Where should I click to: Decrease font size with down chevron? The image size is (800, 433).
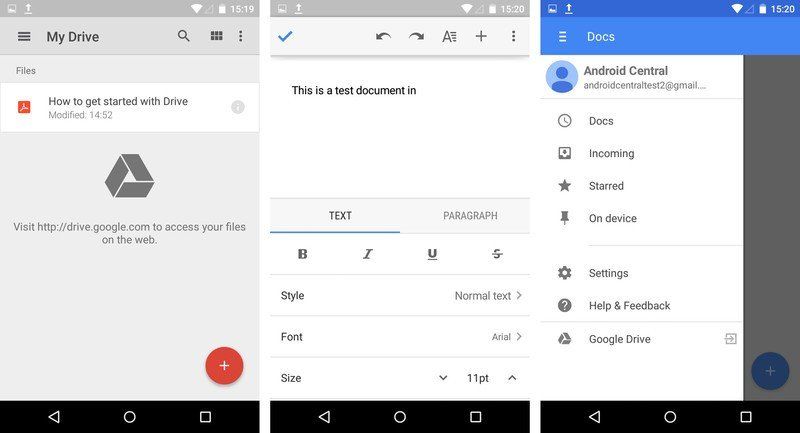[443, 378]
